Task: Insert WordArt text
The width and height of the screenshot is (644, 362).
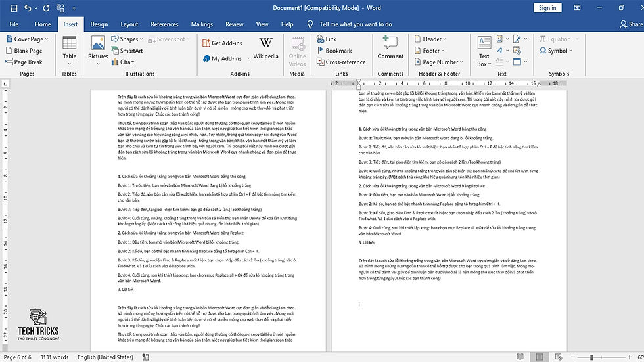Action: (499, 51)
